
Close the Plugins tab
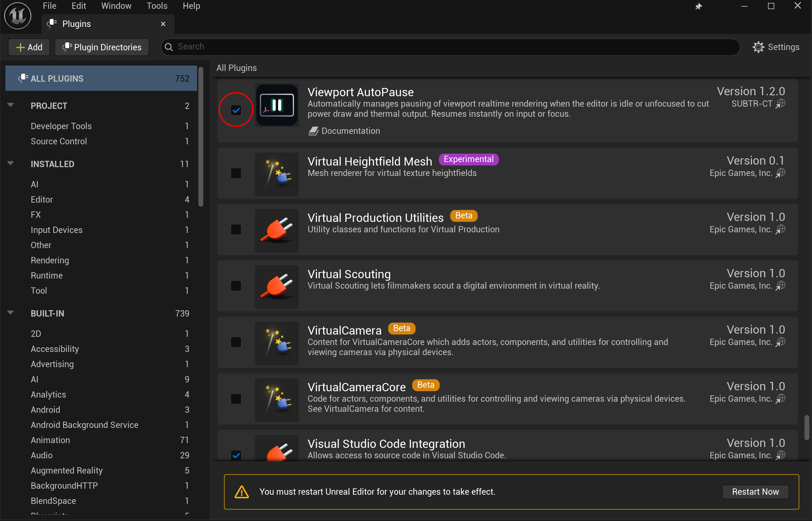tap(163, 24)
